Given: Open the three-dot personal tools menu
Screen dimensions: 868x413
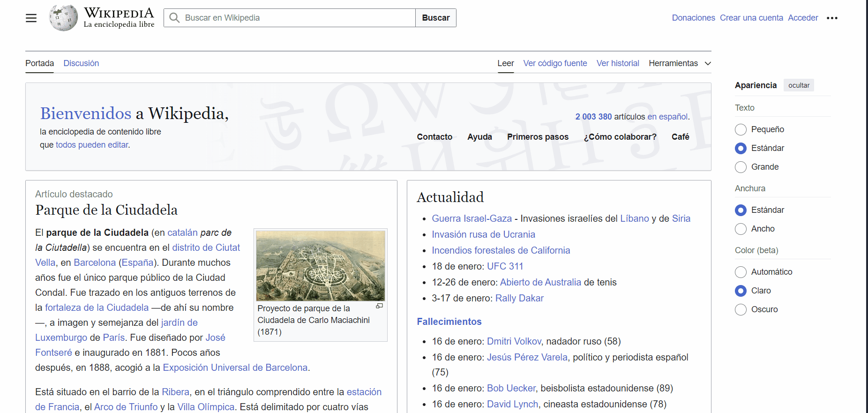Looking at the screenshot, I should 832,18.
